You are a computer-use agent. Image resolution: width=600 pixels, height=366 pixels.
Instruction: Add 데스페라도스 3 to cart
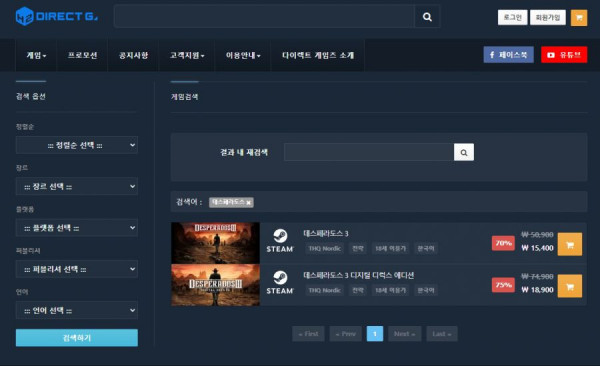pos(569,244)
